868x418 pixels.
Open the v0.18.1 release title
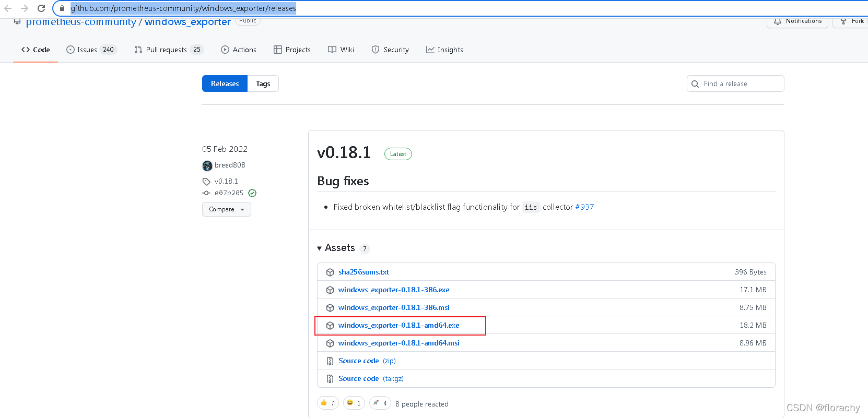click(x=344, y=152)
